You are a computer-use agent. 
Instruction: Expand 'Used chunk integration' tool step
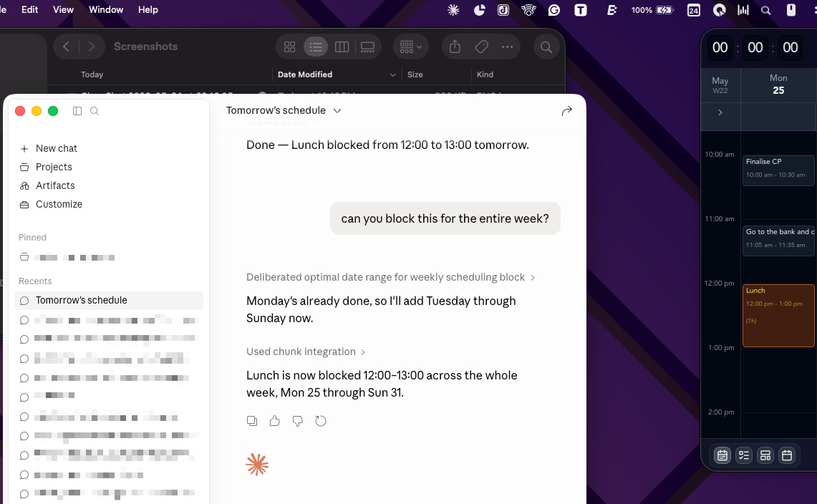[305, 352]
